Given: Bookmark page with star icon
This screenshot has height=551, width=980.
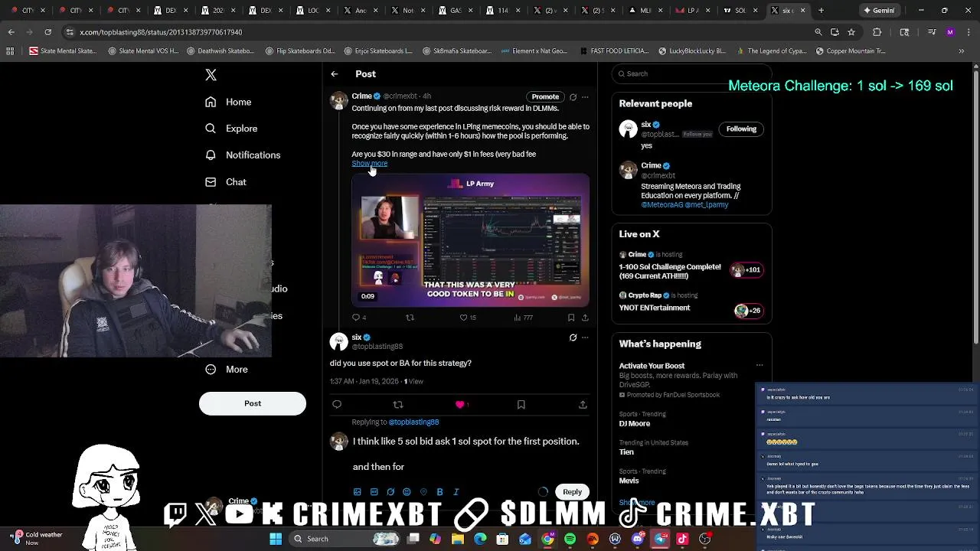Looking at the screenshot, I should [x=851, y=32].
